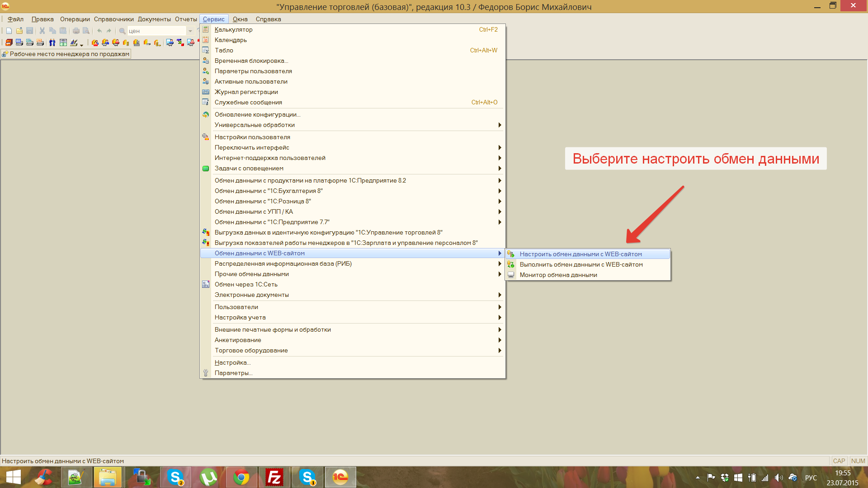Click the Calendar menu icon
Screen dimensions: 868x488
[206, 40]
